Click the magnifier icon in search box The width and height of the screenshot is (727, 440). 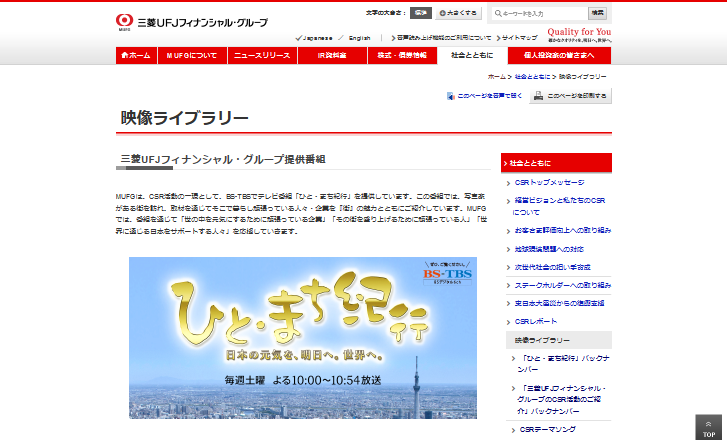(x=498, y=13)
